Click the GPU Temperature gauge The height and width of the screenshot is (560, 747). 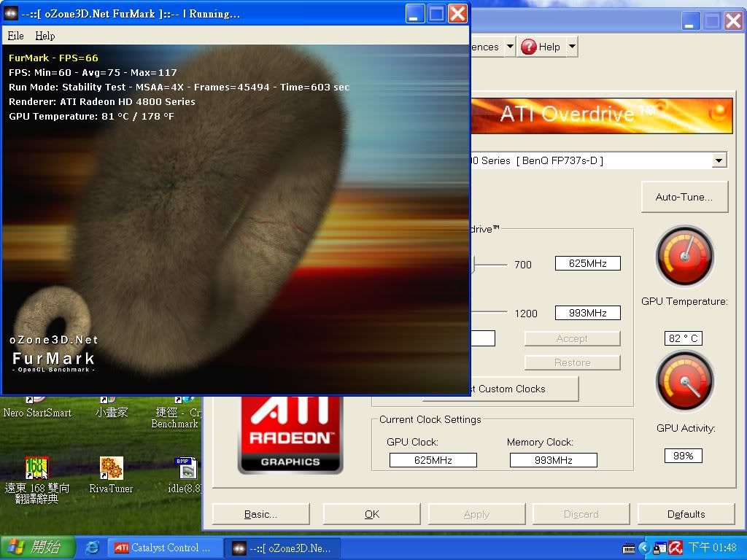tap(684, 257)
